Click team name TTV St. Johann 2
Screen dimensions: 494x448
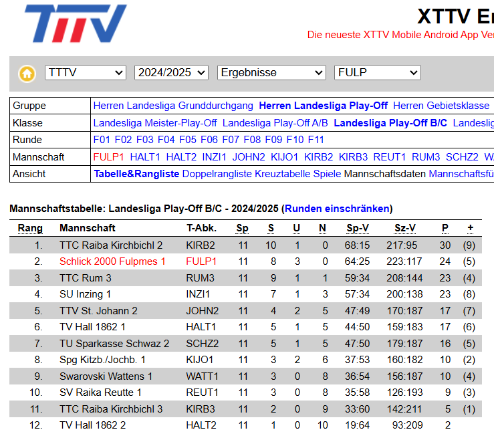[98, 311]
